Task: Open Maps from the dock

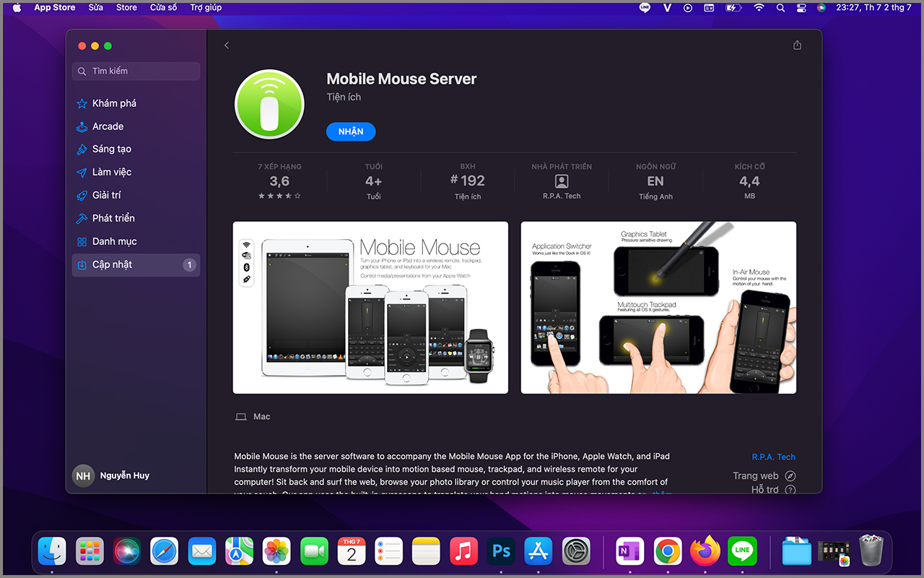Action: click(239, 551)
